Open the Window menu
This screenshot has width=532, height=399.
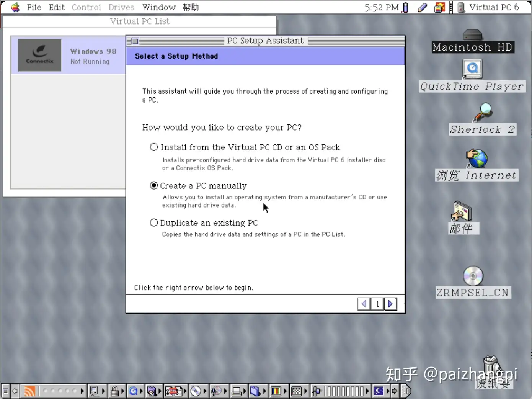click(159, 7)
